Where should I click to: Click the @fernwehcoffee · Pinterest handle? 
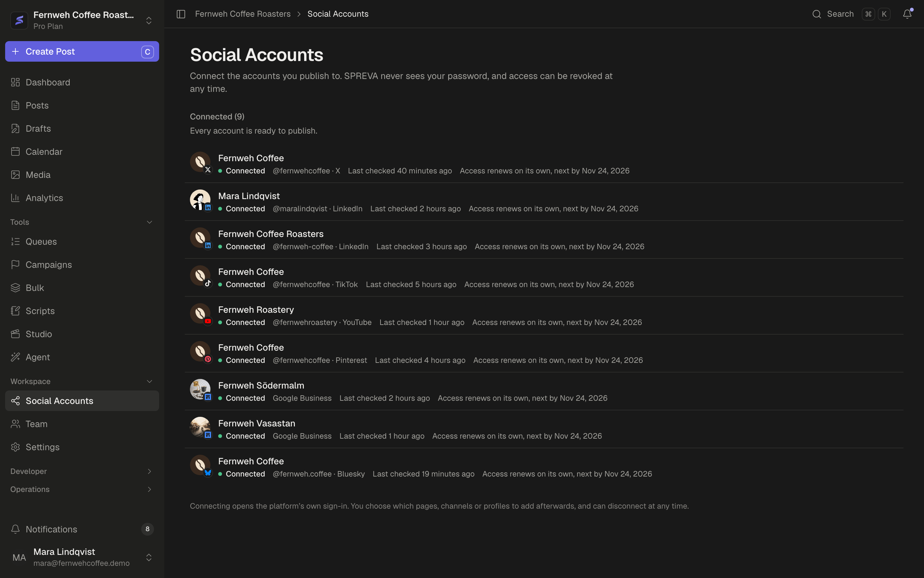[320, 360]
